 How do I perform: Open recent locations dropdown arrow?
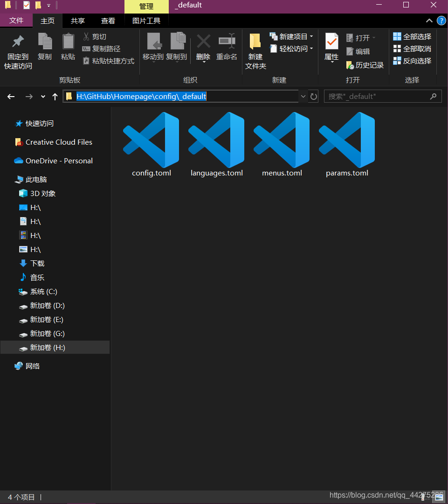coord(43,97)
